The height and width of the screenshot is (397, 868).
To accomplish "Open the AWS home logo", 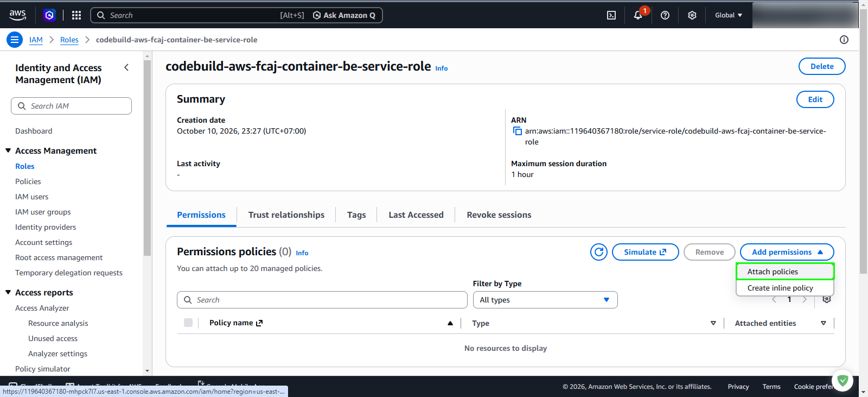I will point(17,15).
